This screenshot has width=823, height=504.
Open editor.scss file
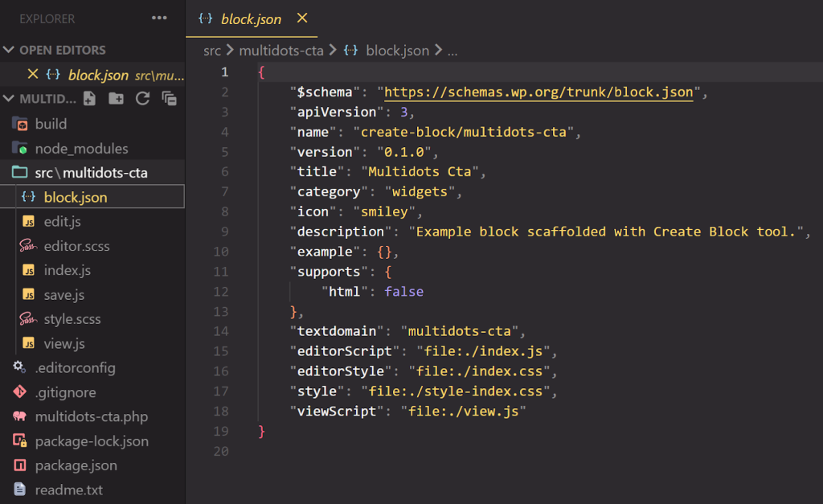(x=76, y=246)
